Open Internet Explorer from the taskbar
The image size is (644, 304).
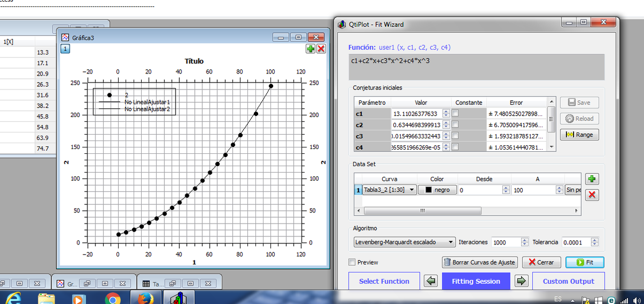14,298
